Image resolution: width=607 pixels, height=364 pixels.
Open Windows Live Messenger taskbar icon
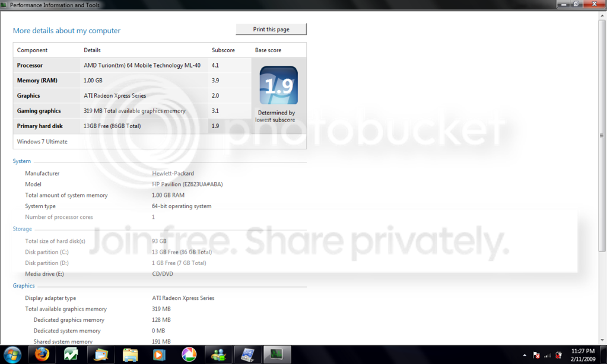click(219, 355)
